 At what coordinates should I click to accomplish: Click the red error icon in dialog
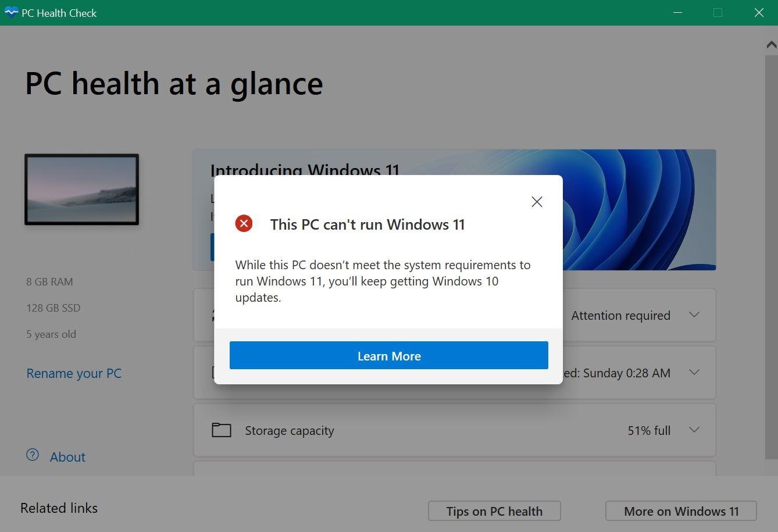(244, 223)
